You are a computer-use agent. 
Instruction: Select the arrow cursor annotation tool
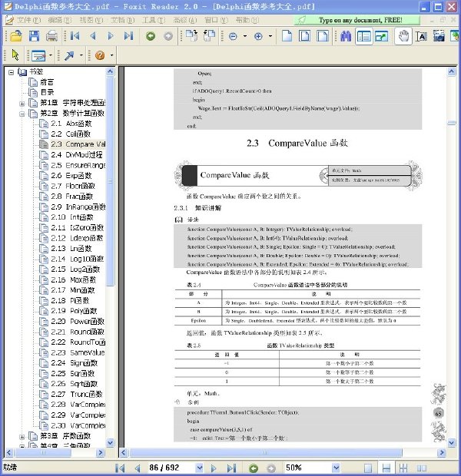[x=15, y=55]
